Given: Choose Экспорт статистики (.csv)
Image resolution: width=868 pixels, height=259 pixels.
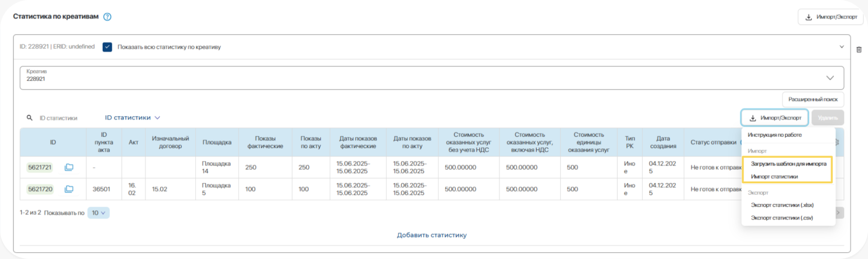Looking at the screenshot, I should (x=782, y=218).
